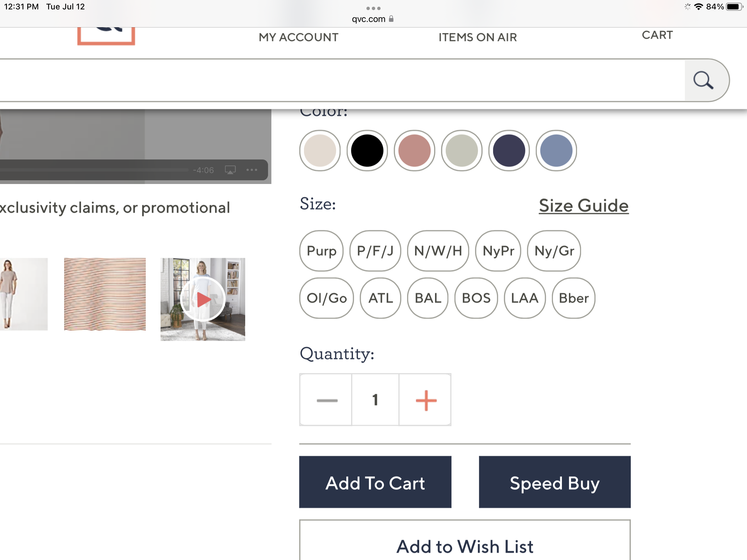Increase quantity with the plus button
This screenshot has width=747, height=560.
coord(426,400)
